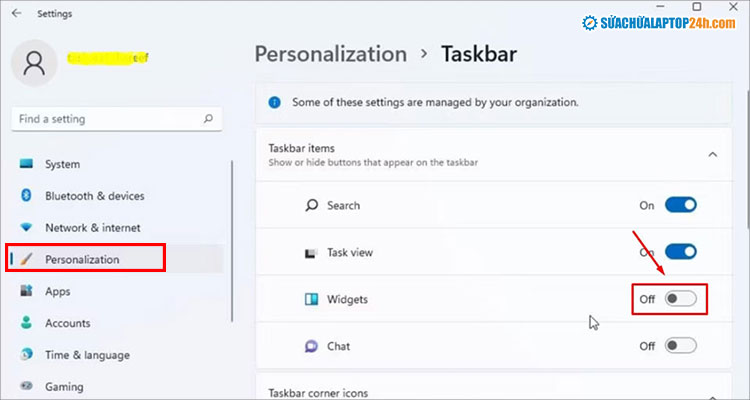Image resolution: width=750 pixels, height=400 pixels.
Task: Click the user profile avatar icon
Action: click(x=33, y=63)
